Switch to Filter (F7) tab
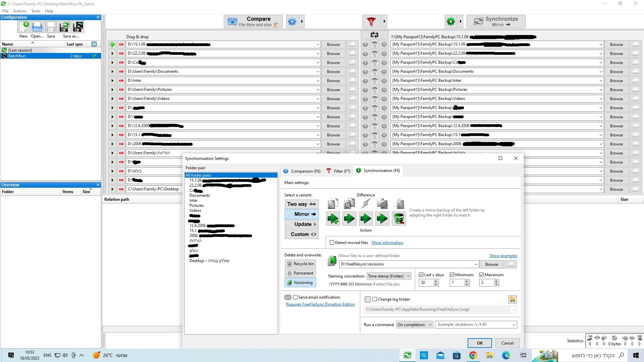The width and height of the screenshot is (644, 362). (338, 171)
